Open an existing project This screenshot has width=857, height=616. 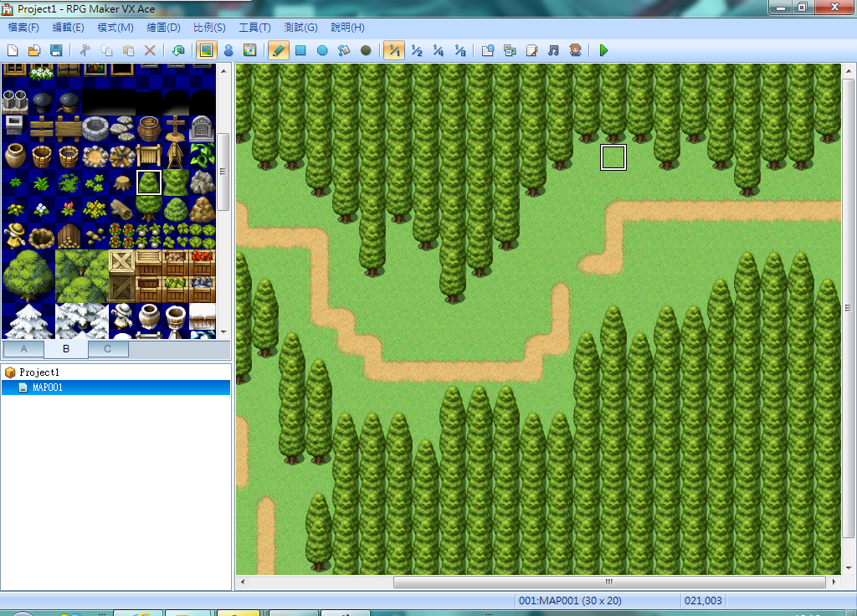[x=33, y=51]
